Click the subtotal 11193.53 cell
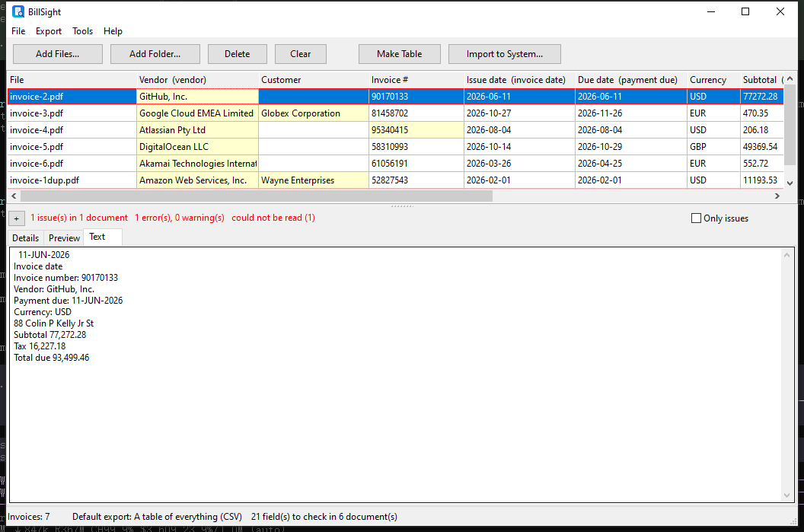 tap(762, 180)
